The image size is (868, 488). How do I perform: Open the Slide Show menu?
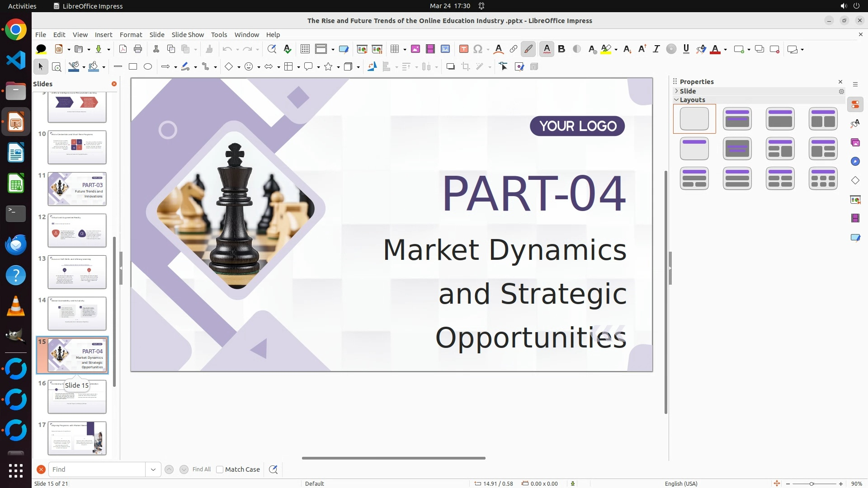tap(188, 35)
